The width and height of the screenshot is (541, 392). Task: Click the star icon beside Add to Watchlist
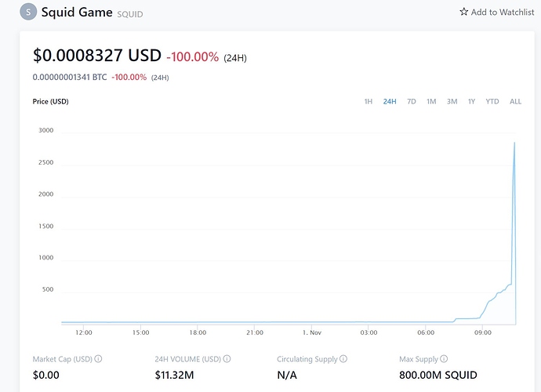tap(463, 12)
